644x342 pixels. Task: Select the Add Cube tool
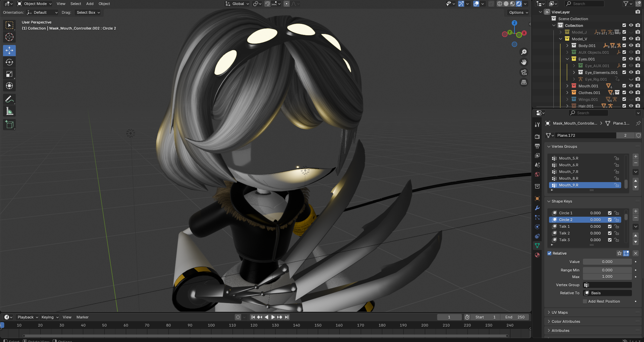click(x=9, y=124)
